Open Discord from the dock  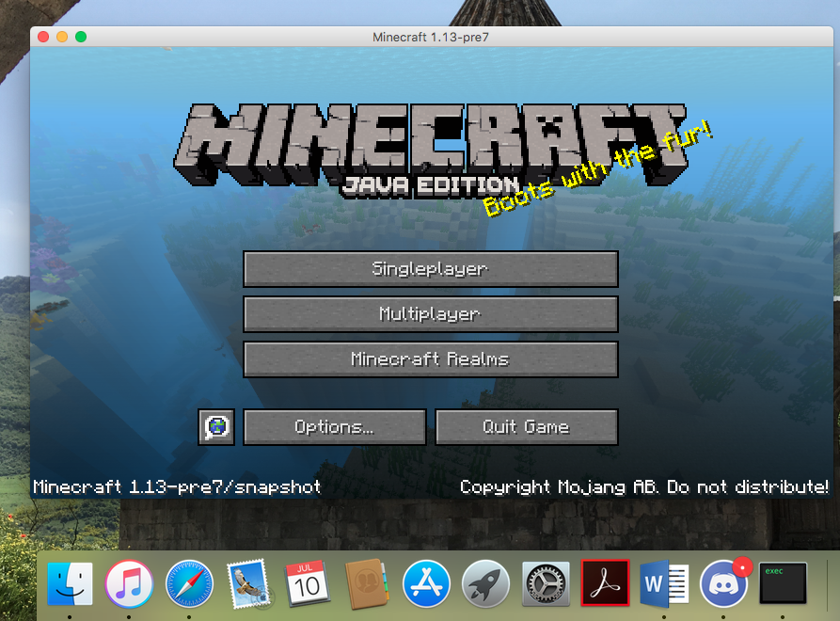(x=723, y=583)
